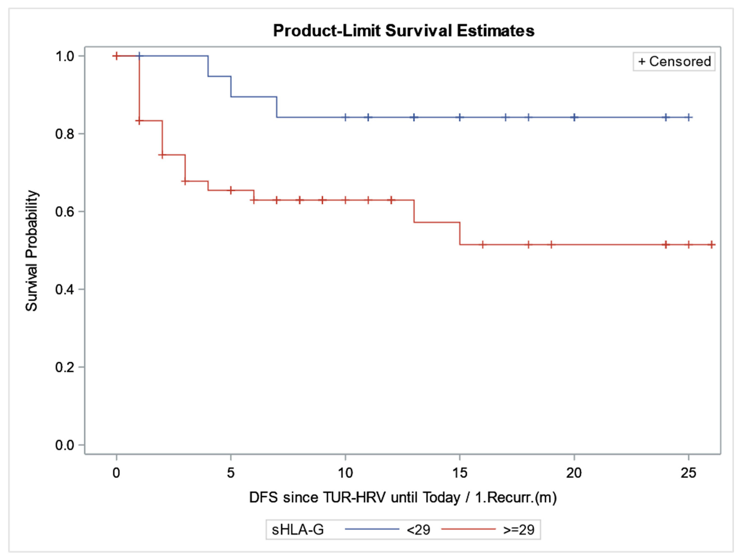Pick the 0.4 y-axis tick label
Viewport: 740px width, 560px height.
coord(65,289)
